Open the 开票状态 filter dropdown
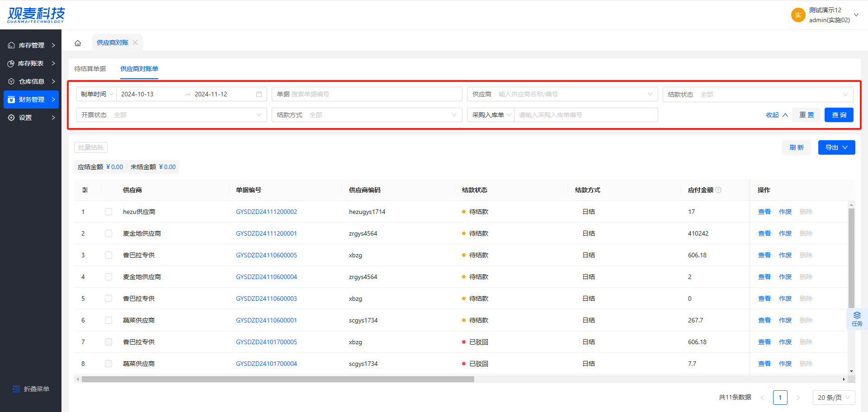868x412 pixels. pyautogui.click(x=171, y=115)
